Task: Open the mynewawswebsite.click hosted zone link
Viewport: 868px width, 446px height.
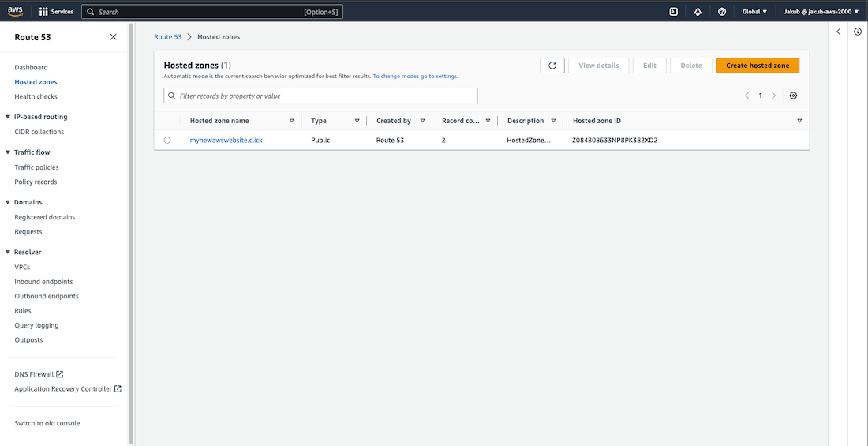Action: 226,141
